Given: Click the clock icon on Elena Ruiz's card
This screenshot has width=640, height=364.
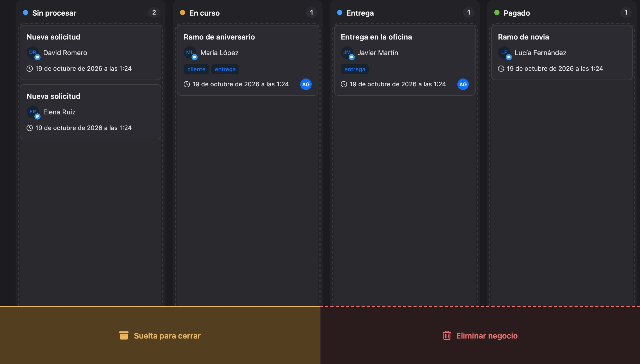Looking at the screenshot, I should point(30,128).
